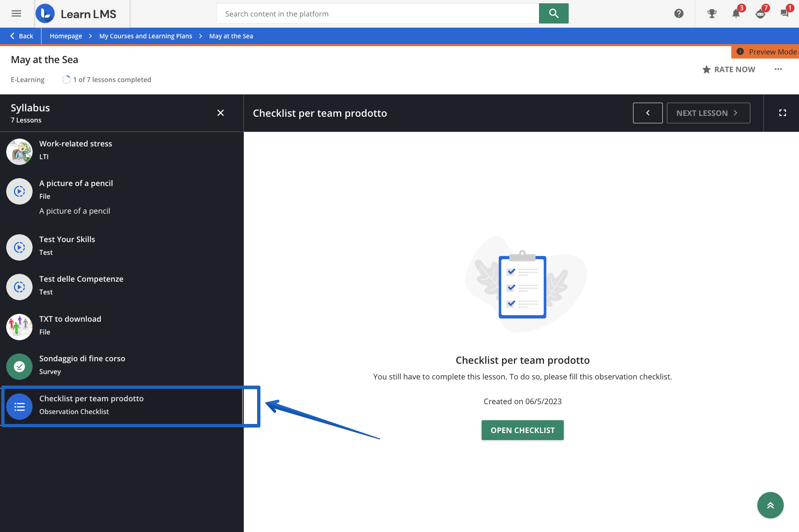Viewport: 799px width, 532px height.
Task: Go to the previous lesson chevron
Action: (x=648, y=113)
